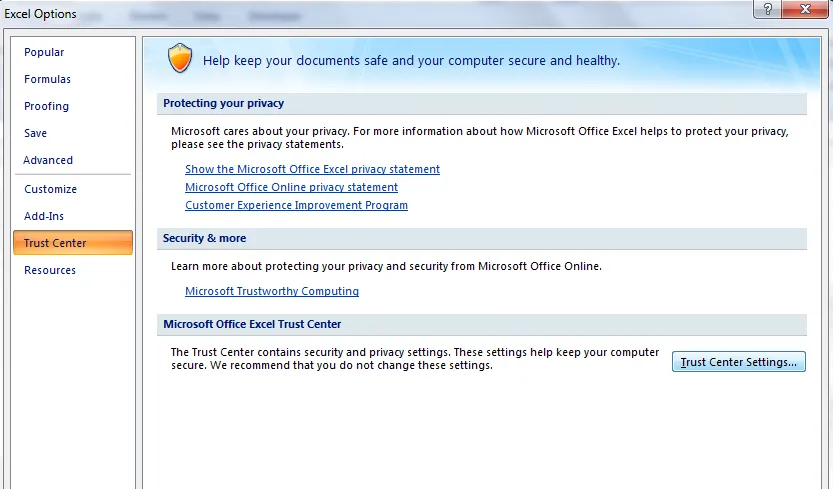The image size is (833, 489).
Task: Click the orange shield security icon
Action: coord(180,58)
